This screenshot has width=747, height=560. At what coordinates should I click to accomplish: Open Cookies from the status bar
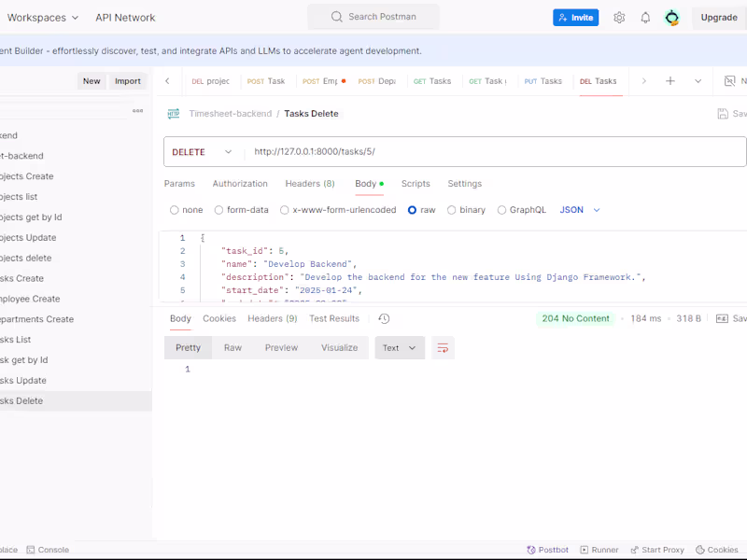[716, 550]
